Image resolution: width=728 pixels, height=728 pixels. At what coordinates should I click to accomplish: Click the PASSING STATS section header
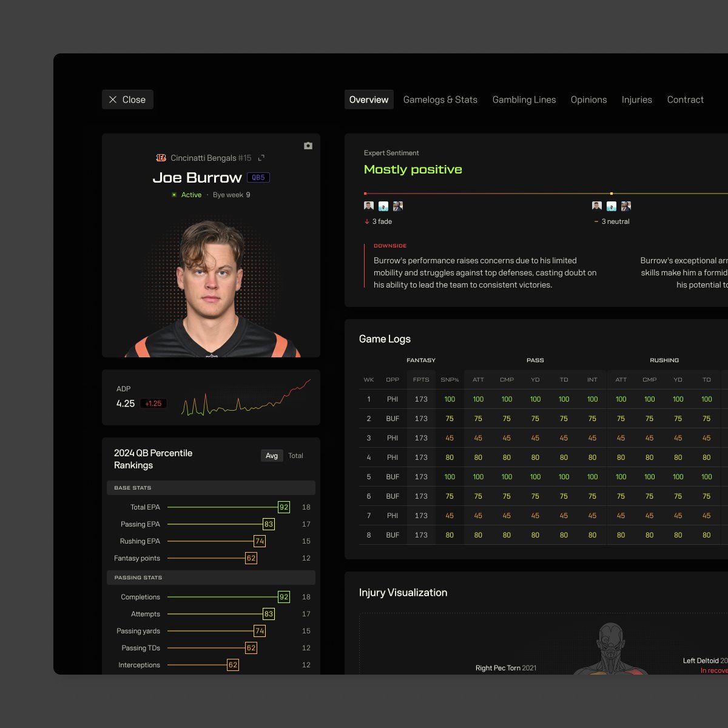tap(211, 578)
